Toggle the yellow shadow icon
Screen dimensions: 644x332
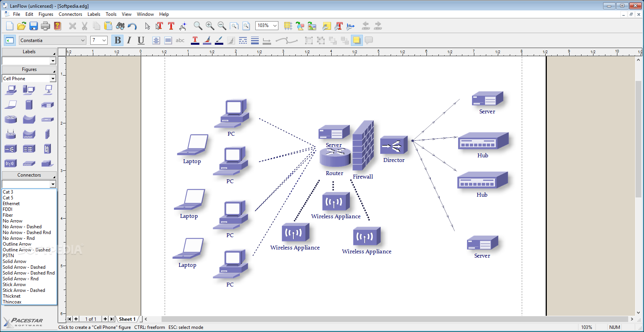point(357,40)
